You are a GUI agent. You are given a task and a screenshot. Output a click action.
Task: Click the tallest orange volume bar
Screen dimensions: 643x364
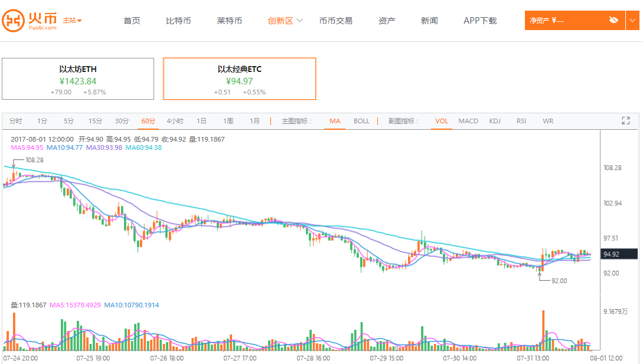pyautogui.click(x=542, y=330)
